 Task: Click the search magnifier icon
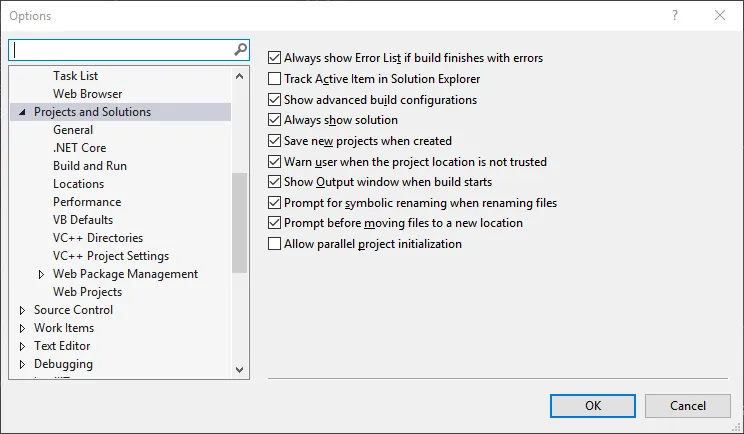(x=240, y=49)
